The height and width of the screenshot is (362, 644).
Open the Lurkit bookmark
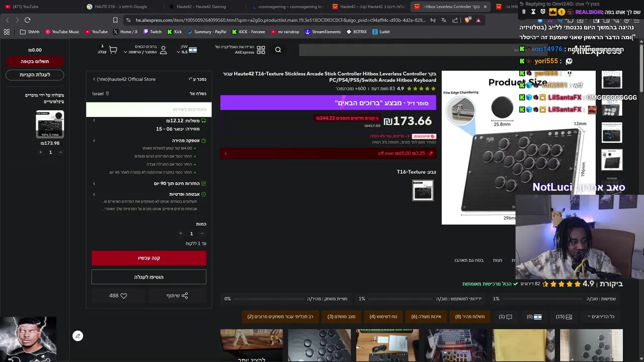click(x=381, y=32)
